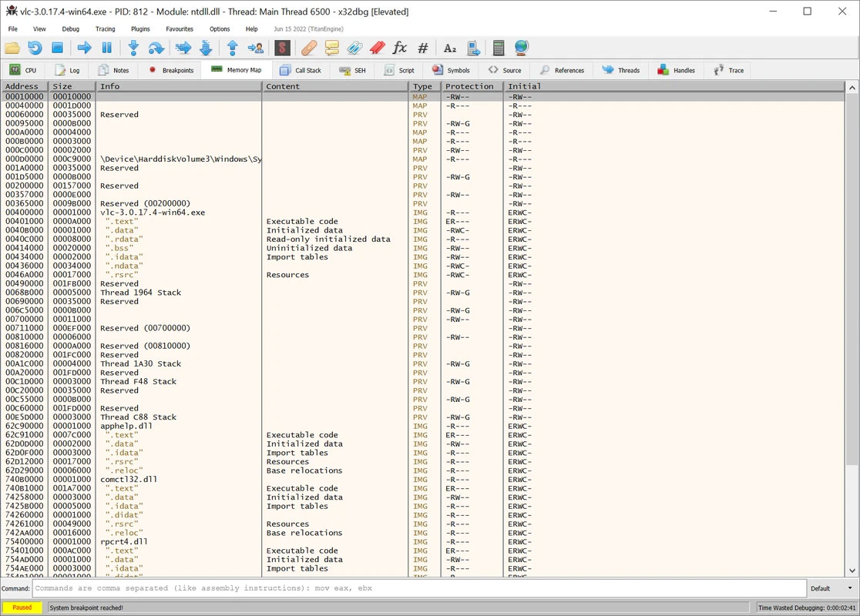The width and height of the screenshot is (860, 616).
Task: Open the Bookmarks red icon
Action: click(378, 48)
